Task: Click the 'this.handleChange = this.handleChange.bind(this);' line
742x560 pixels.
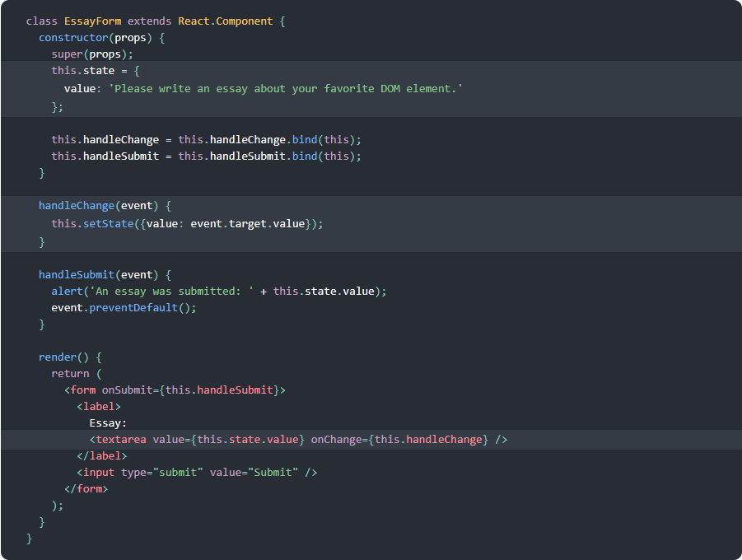Action: [x=207, y=140]
